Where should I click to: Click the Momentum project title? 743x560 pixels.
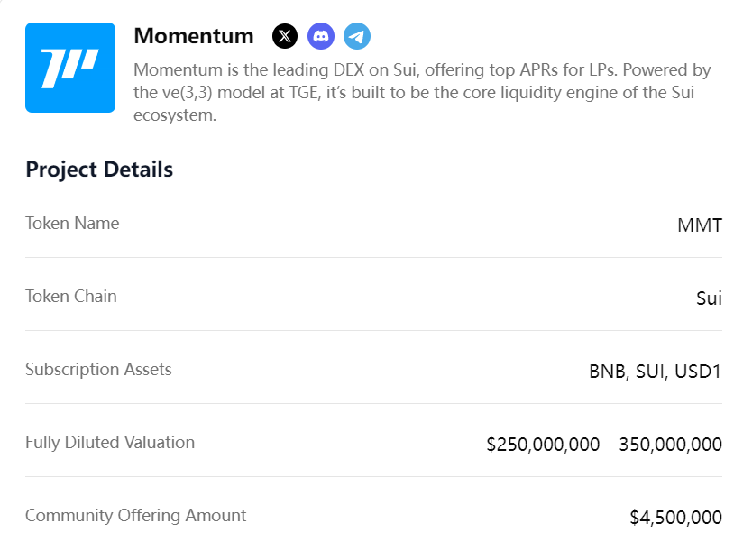pos(193,36)
